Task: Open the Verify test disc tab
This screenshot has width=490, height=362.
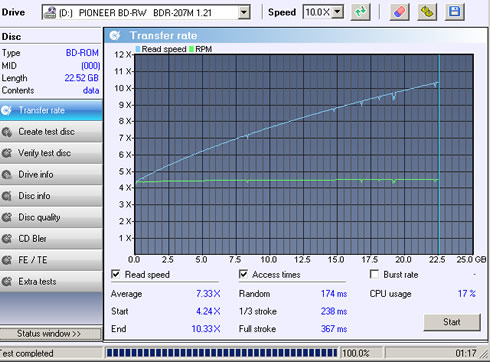Action: tap(51, 153)
